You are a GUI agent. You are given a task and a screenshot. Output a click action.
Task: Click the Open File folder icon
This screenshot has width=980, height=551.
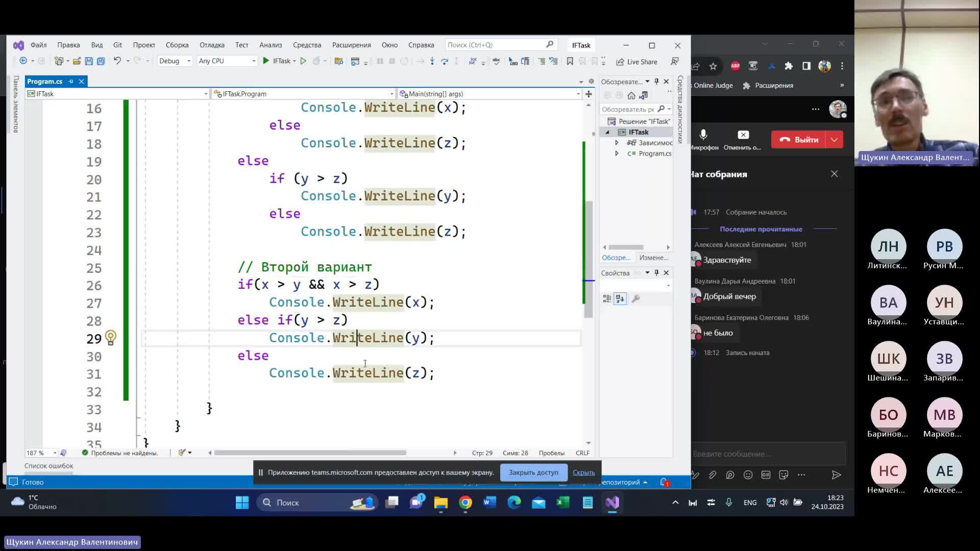click(x=77, y=61)
